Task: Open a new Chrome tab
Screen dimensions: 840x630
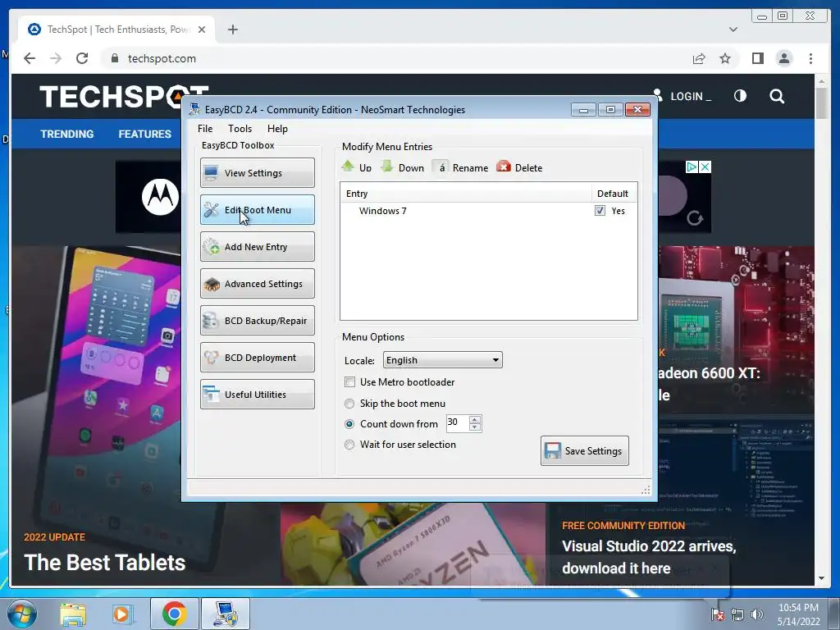Action: 232,30
